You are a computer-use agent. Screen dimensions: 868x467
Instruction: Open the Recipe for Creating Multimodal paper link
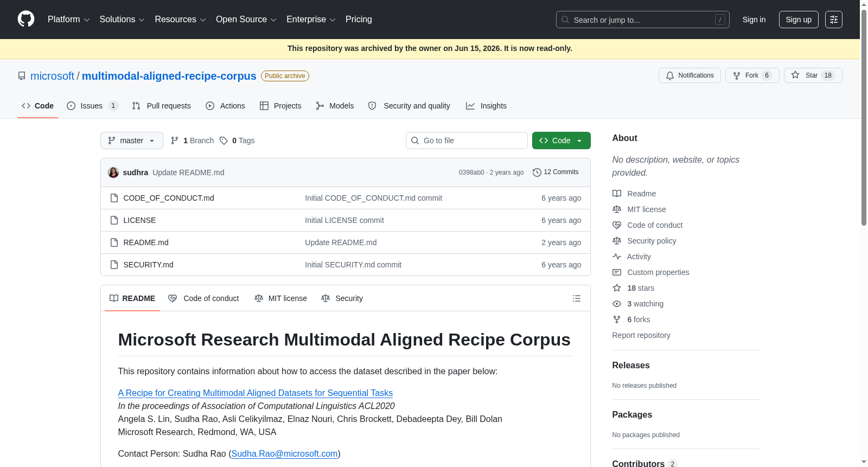[x=256, y=393]
